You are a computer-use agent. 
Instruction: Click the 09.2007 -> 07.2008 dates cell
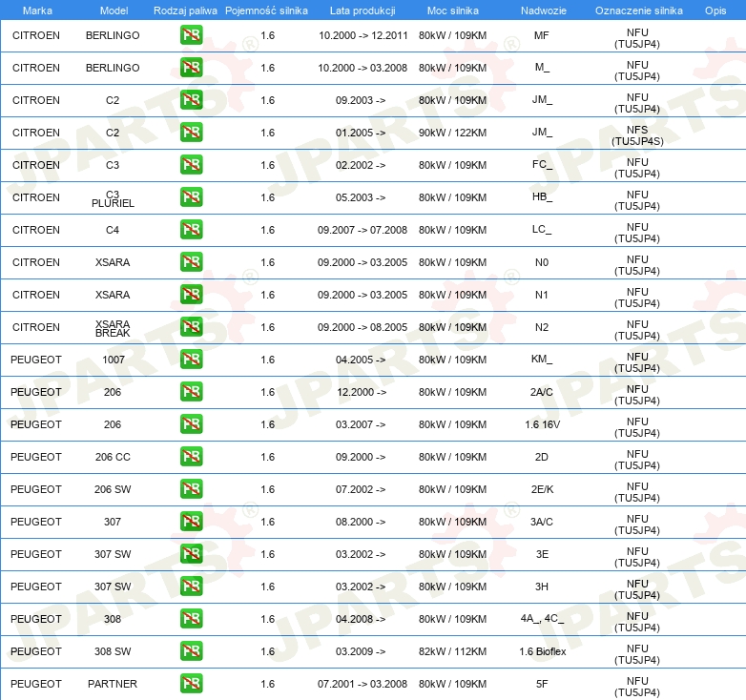[x=363, y=230]
